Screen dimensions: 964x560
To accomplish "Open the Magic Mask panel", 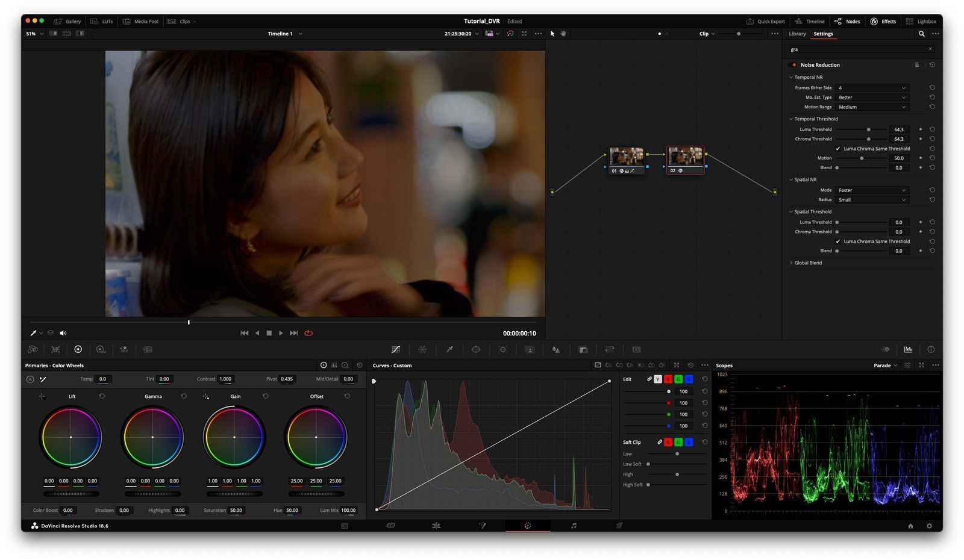I will click(x=530, y=349).
